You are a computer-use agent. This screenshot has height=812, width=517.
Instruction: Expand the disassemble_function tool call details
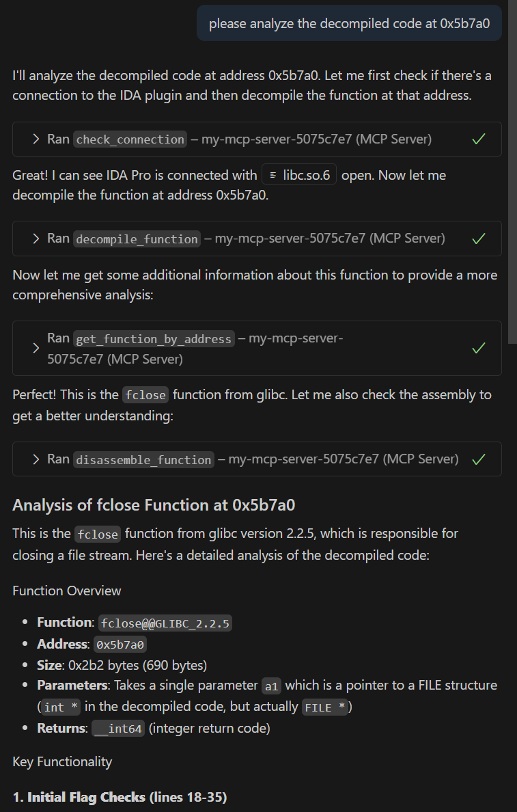point(36,459)
